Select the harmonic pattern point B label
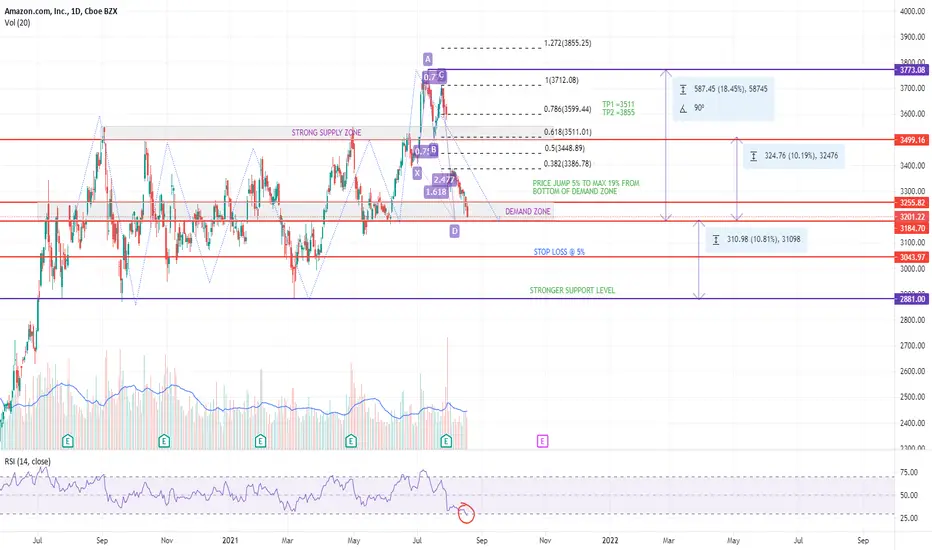The height and width of the screenshot is (550, 932). pos(434,150)
